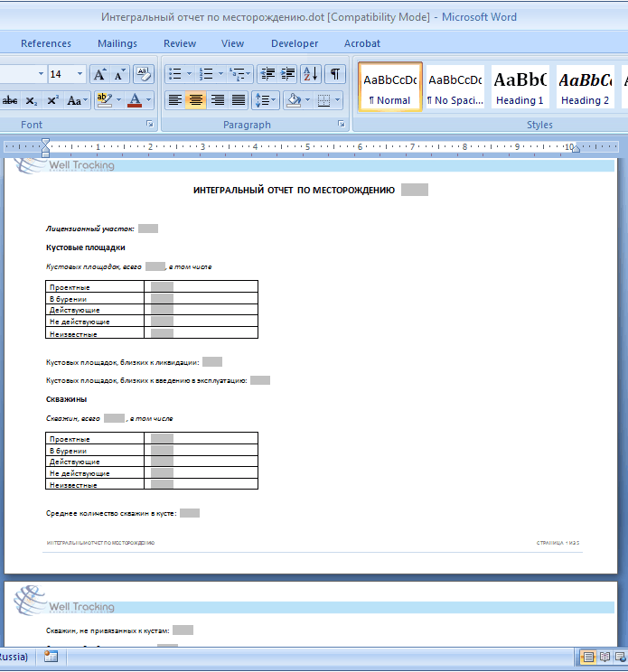Switch to the Review tab
Image resolution: width=628 pixels, height=672 pixels.
(x=180, y=43)
